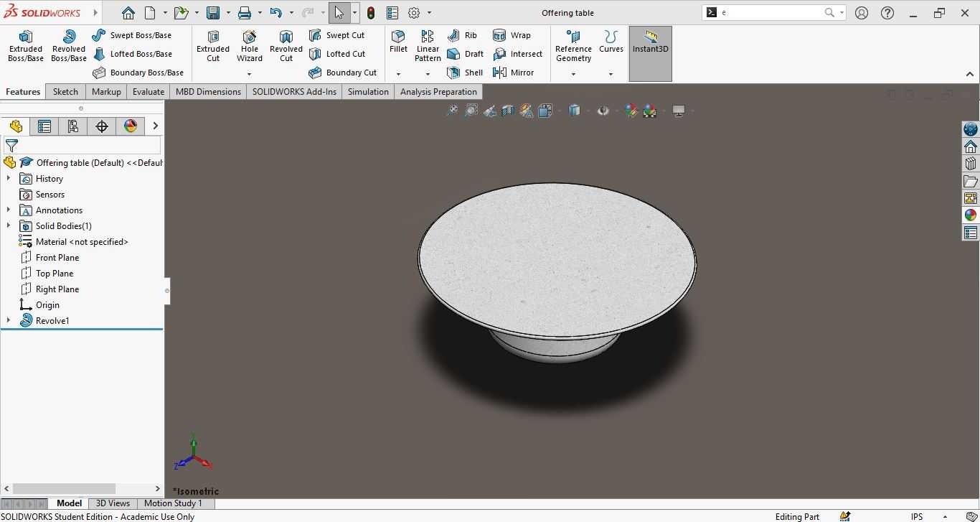
Task: Click the IPS unit system status label
Action: pyautogui.click(x=917, y=516)
